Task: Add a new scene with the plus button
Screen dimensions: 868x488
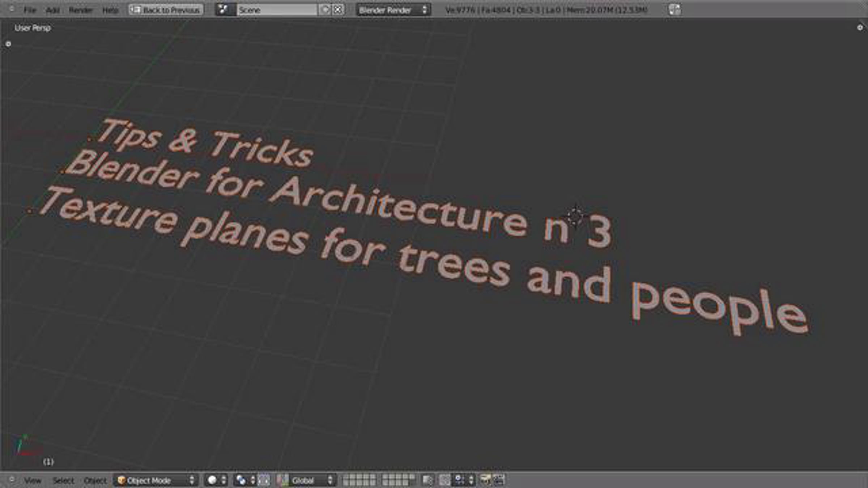Action: click(x=325, y=10)
